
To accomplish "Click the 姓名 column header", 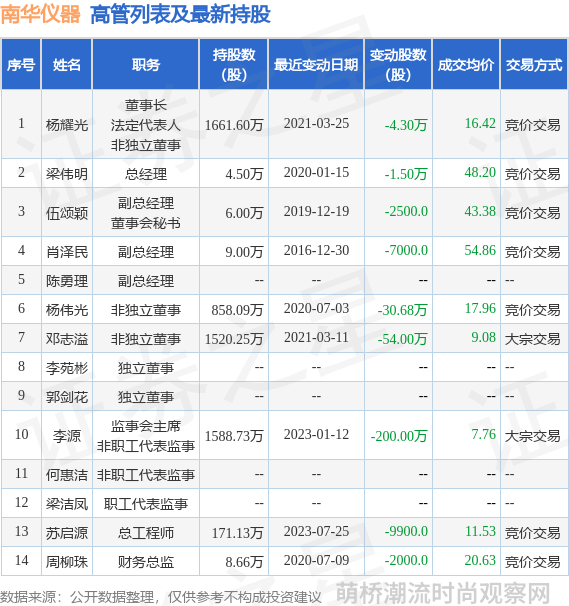I will click(x=66, y=65).
